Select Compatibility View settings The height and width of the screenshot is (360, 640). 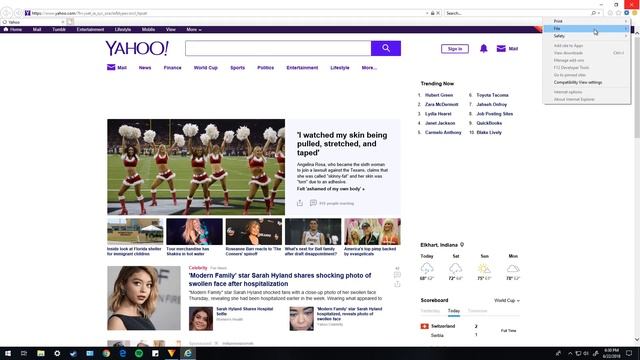click(x=587, y=82)
